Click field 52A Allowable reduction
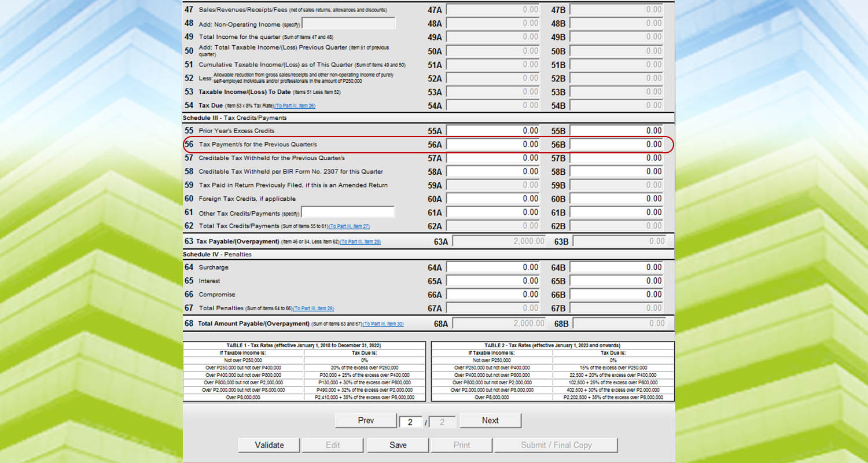The width and height of the screenshot is (868, 463). pos(494,78)
